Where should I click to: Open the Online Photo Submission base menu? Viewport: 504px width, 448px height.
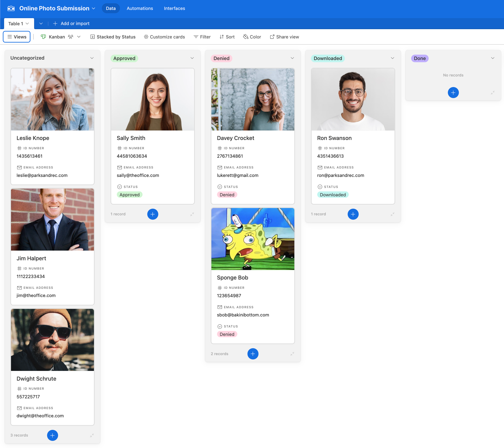pos(57,8)
